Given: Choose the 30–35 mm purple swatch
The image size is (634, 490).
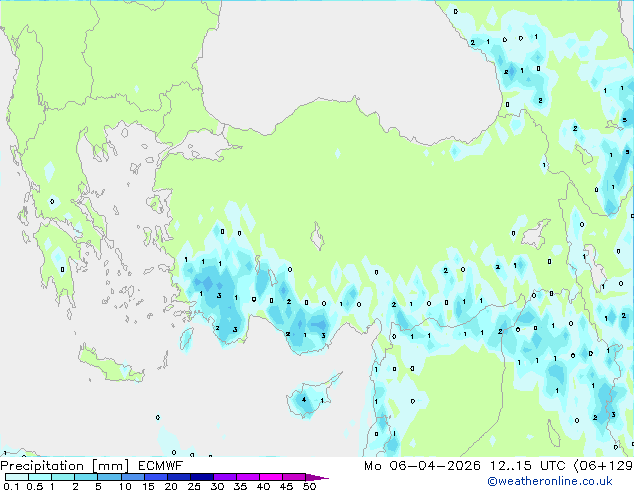Looking at the screenshot, I should click(224, 477).
